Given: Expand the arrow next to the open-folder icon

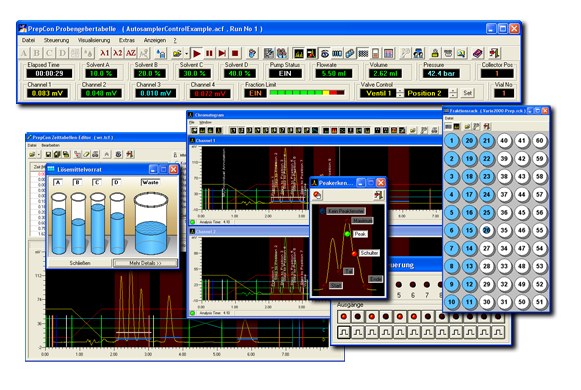Looking at the screenshot, I should [186, 53].
